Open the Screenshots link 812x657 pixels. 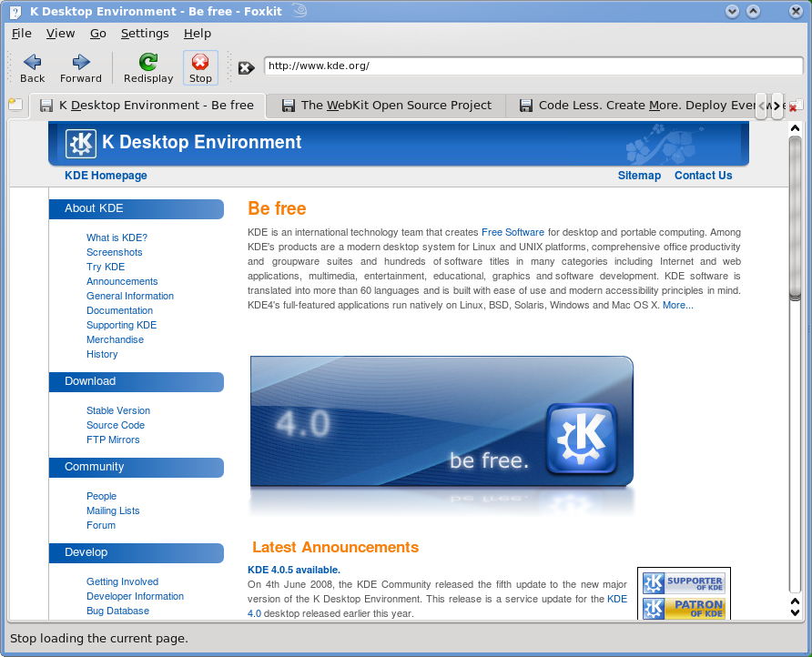coord(115,252)
